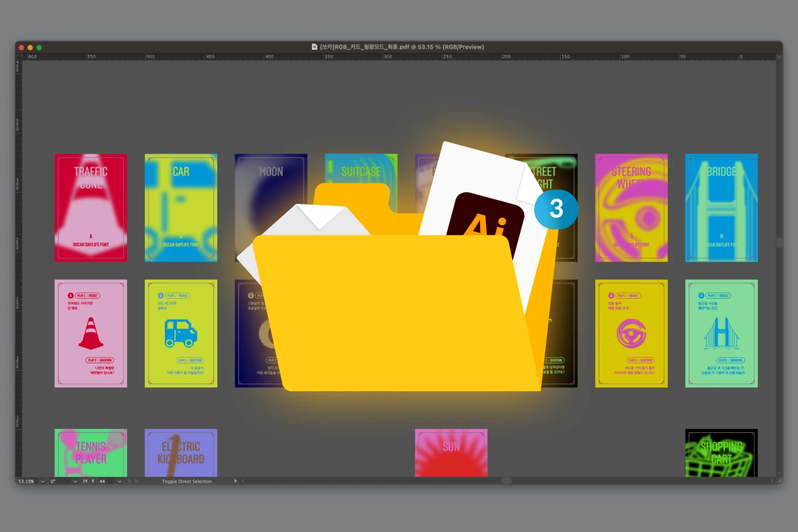Select the SUN card artboard
This screenshot has width=798, height=532.
(x=451, y=453)
